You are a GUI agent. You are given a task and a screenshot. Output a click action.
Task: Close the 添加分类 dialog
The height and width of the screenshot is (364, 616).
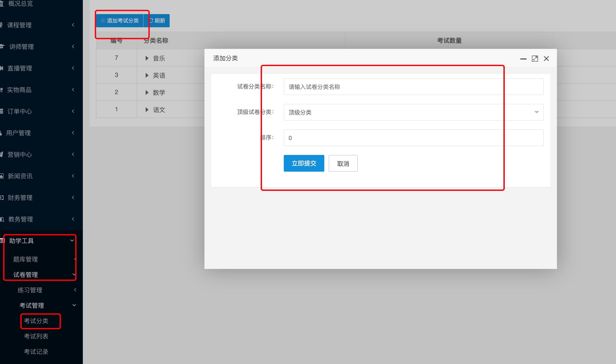(x=546, y=59)
